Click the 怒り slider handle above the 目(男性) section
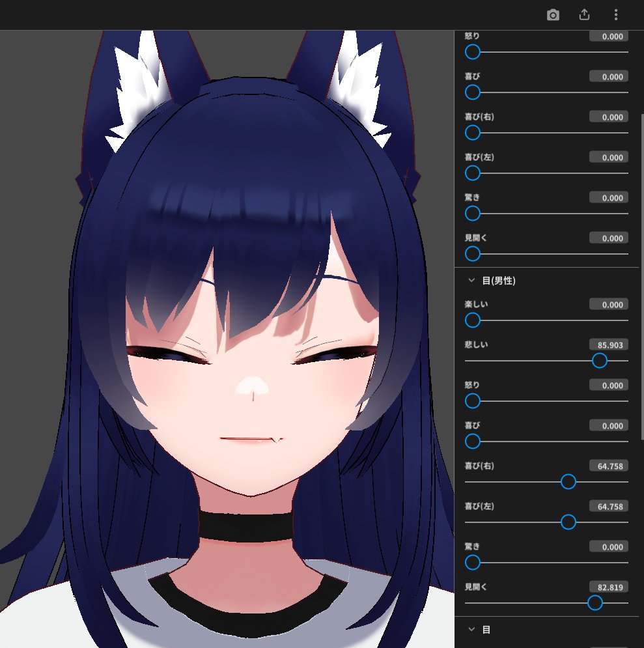Viewport: 644px width, 648px height. tap(473, 52)
